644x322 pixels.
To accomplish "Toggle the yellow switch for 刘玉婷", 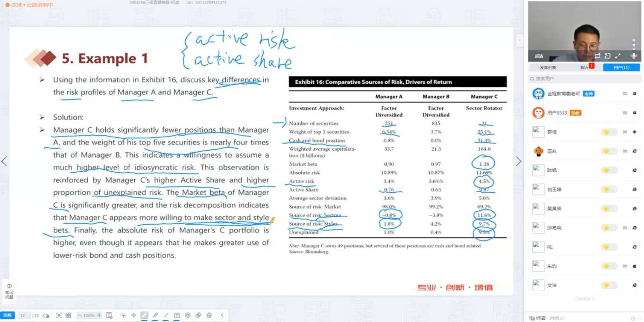I will coord(609,189).
